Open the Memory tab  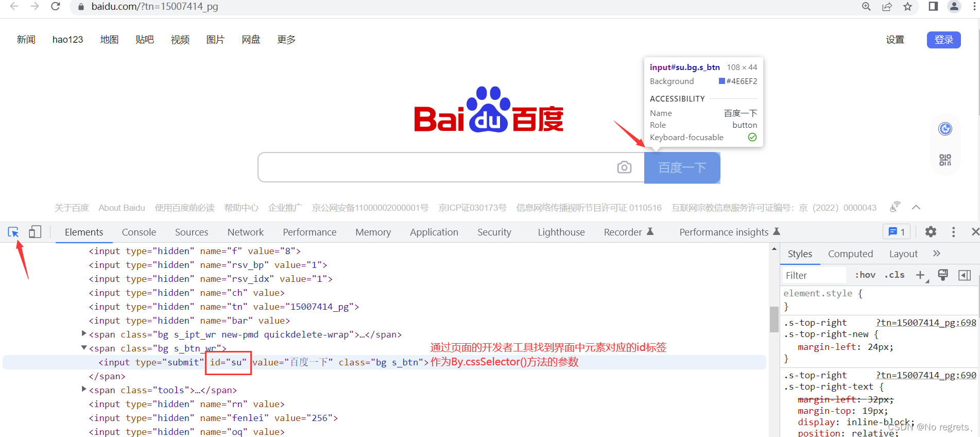pyautogui.click(x=373, y=232)
